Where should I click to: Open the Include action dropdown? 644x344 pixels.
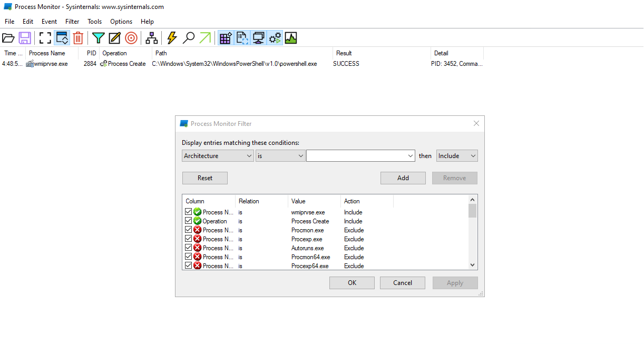point(457,156)
